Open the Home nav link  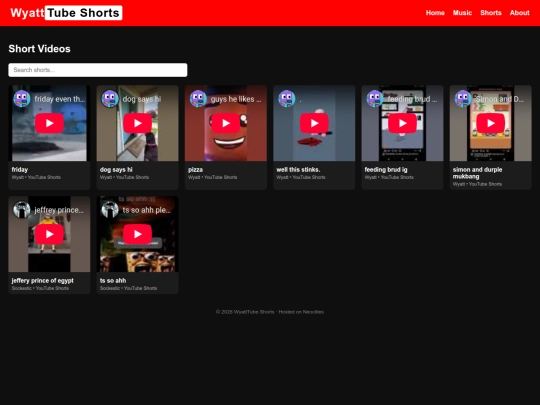435,13
